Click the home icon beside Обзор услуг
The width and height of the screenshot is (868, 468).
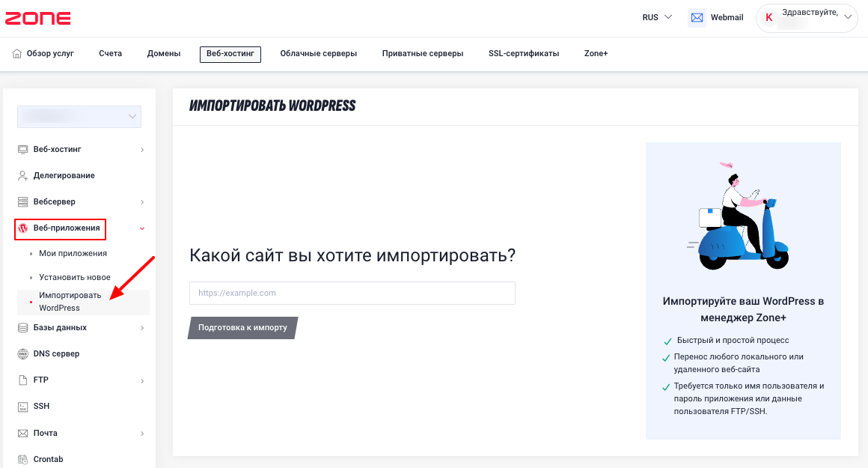click(16, 54)
